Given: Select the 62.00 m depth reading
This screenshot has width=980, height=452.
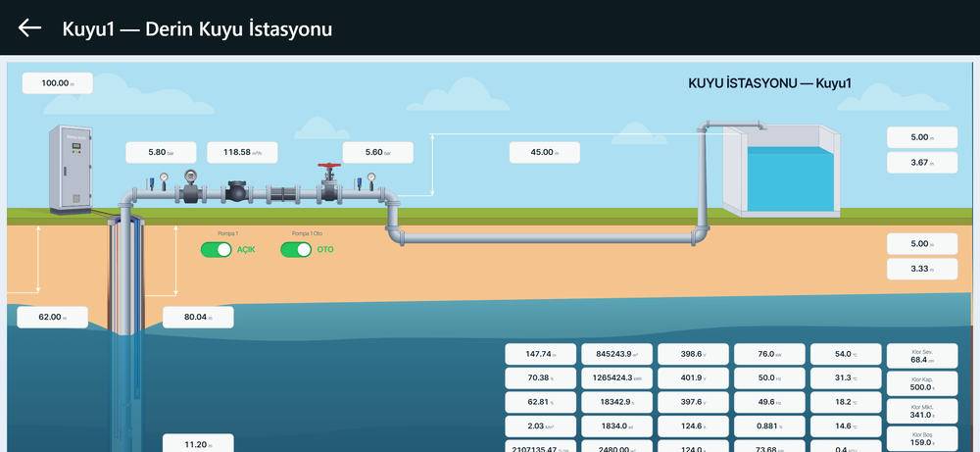Looking at the screenshot, I should (53, 317).
